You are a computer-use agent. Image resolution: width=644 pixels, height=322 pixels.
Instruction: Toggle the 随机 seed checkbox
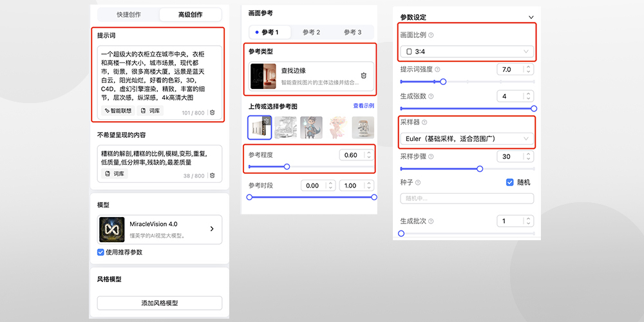(x=510, y=182)
